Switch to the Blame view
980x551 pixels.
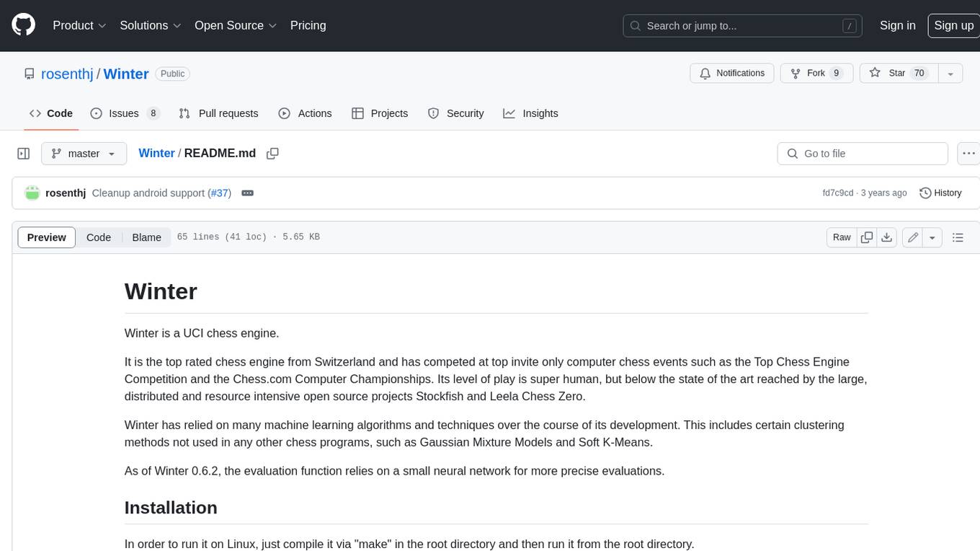146,237
